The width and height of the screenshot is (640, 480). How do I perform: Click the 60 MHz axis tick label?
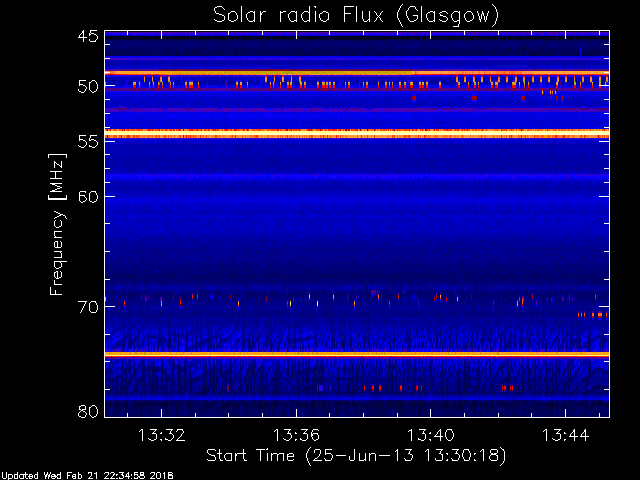tap(88, 197)
